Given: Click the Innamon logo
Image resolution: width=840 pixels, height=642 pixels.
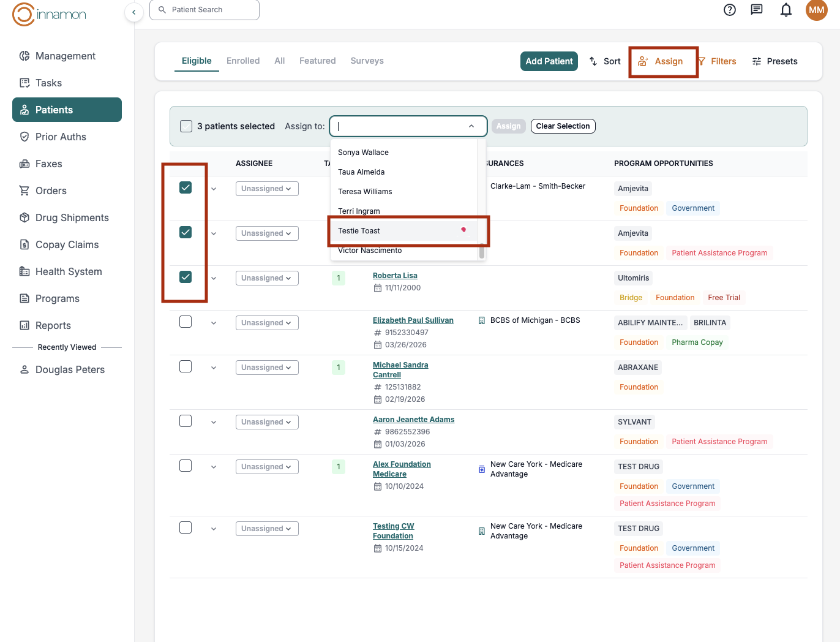Looking at the screenshot, I should pyautogui.click(x=49, y=15).
